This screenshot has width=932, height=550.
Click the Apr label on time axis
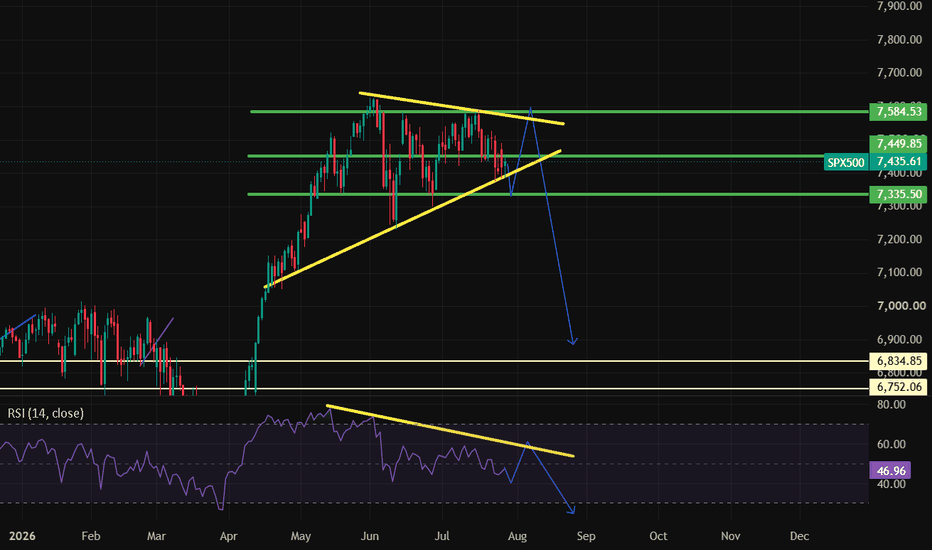[228, 536]
